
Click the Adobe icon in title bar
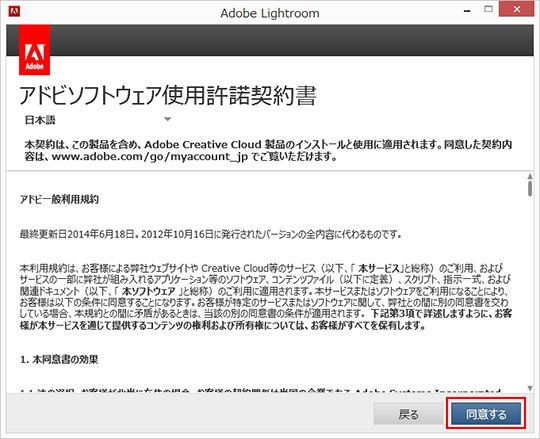(14, 11)
